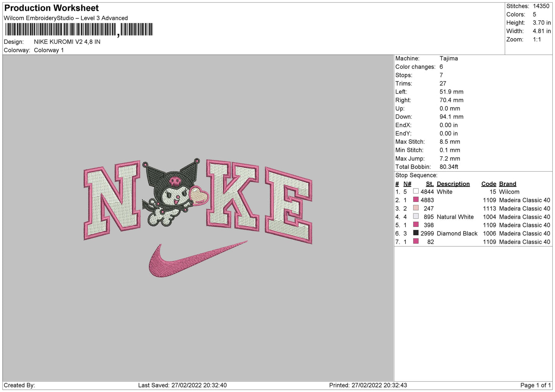Click the white swatch in stop 1
Image resolution: width=555 pixels, height=392 pixels.
click(x=416, y=191)
